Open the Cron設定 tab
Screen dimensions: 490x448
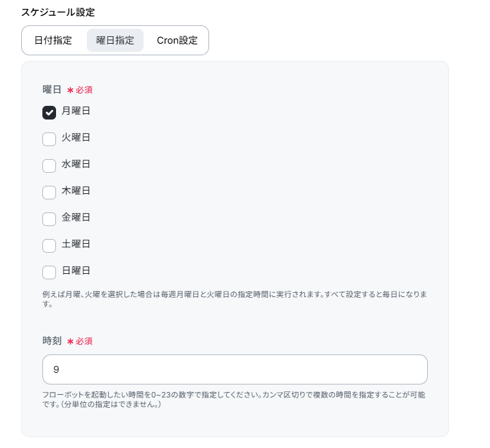click(177, 40)
